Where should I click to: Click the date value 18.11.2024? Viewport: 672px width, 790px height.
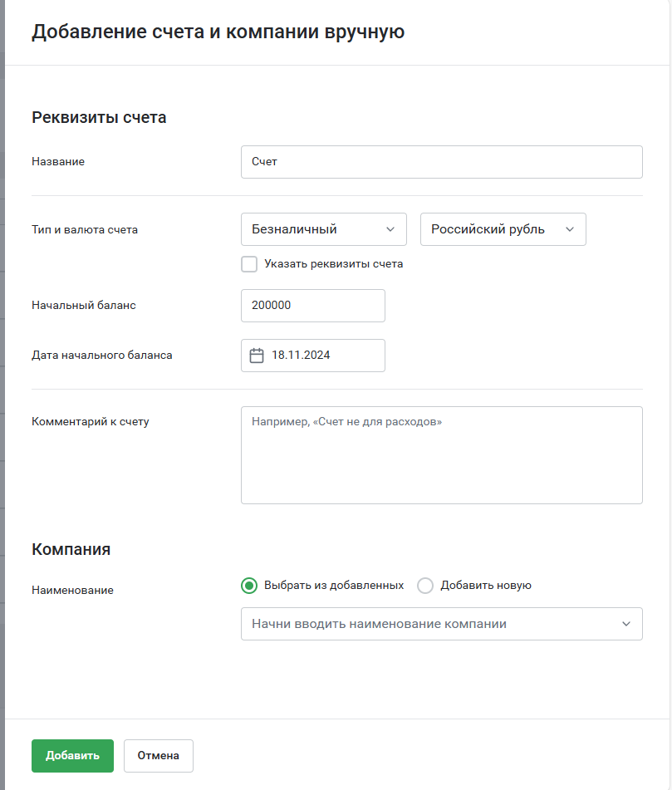click(301, 356)
